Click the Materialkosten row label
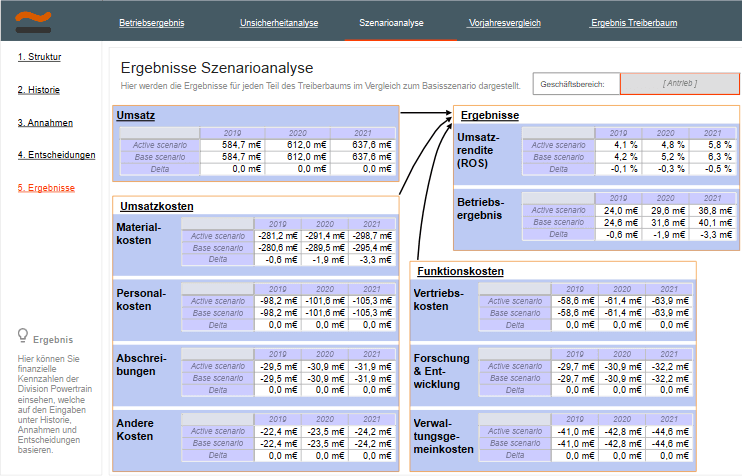 (x=139, y=234)
